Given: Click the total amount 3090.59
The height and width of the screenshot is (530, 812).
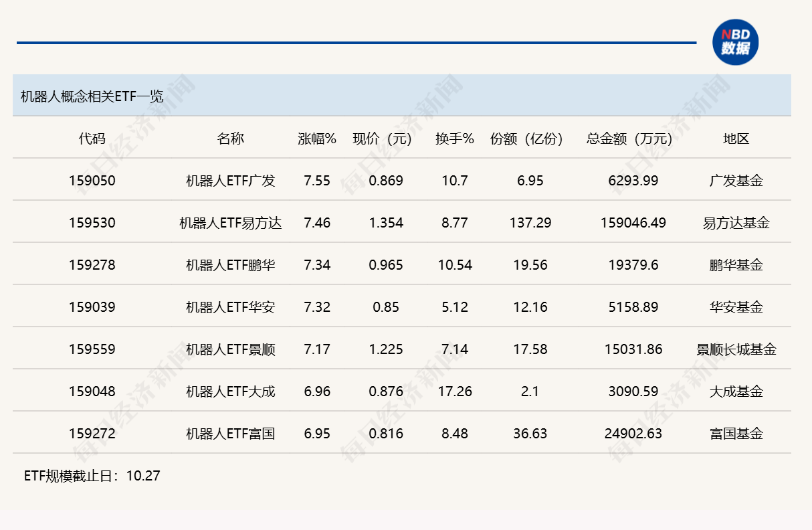Looking at the screenshot, I should tap(633, 391).
